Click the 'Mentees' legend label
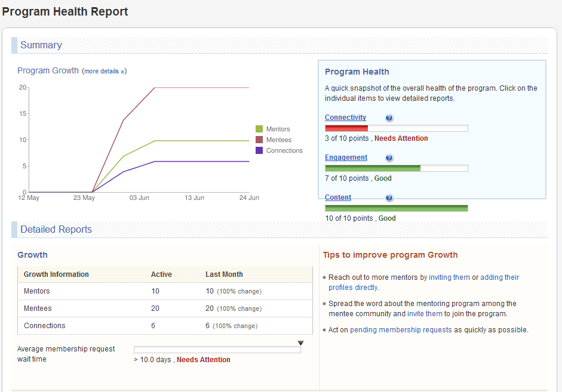This screenshot has height=392, width=562. [x=279, y=140]
